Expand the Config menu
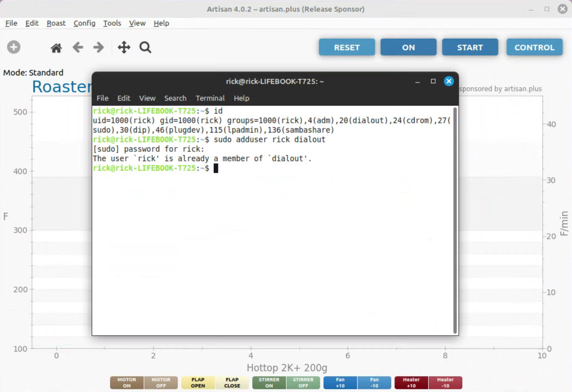Screen dimensions: 572x392 [x=84, y=23]
